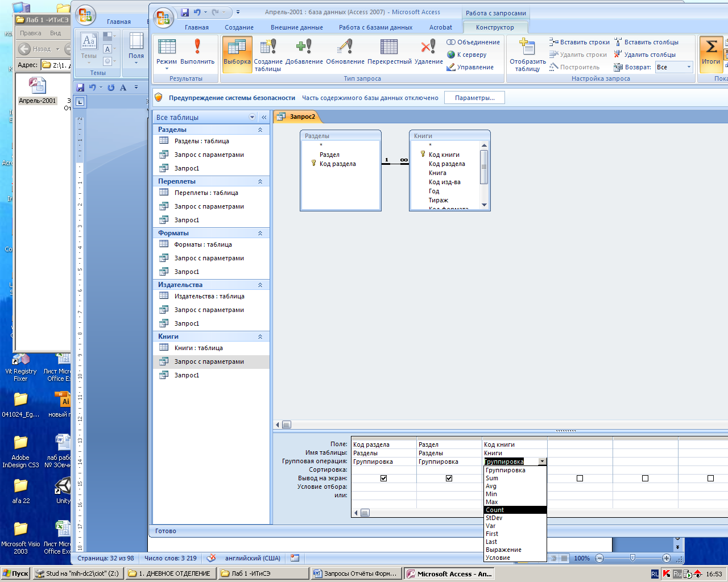Click Темы icon in Word ribbon

click(89, 47)
